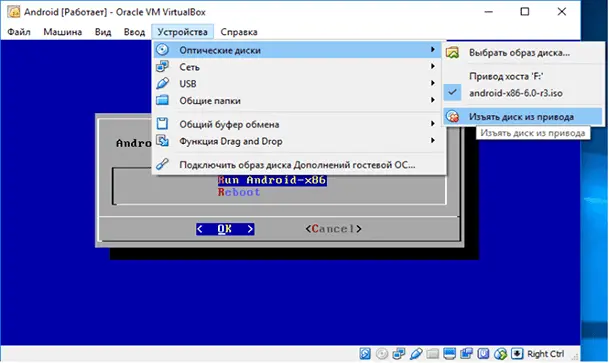Image resolution: width=610 pixels, height=363 pixels.
Task: Open the Ввод menu
Action: pos(134,32)
